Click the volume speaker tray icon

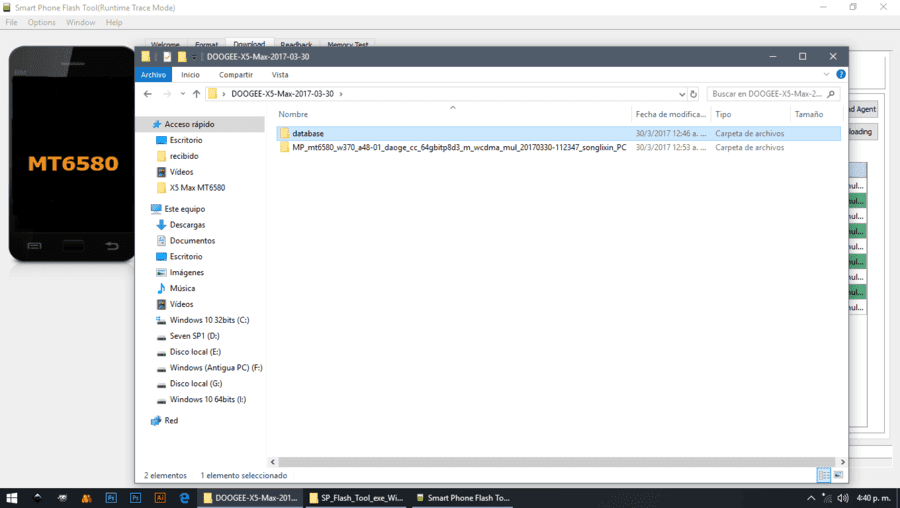click(843, 498)
